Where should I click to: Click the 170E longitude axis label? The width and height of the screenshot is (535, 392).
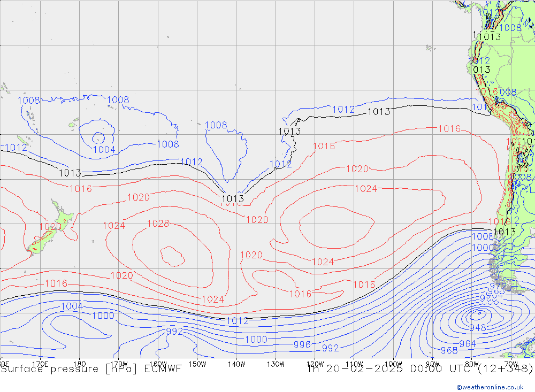(40, 364)
